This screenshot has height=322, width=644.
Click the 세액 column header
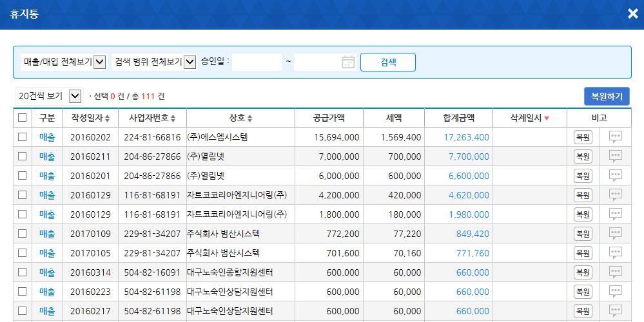pos(394,118)
